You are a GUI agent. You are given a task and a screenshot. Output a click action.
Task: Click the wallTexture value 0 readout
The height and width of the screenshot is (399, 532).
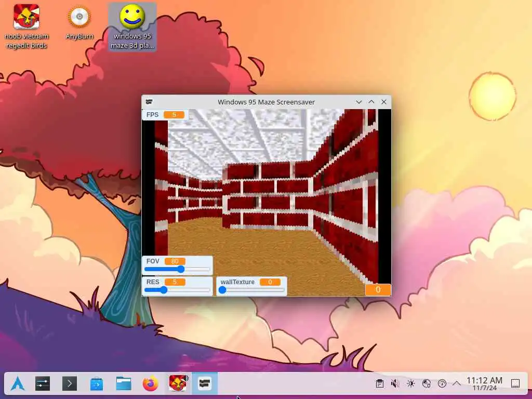tap(270, 282)
